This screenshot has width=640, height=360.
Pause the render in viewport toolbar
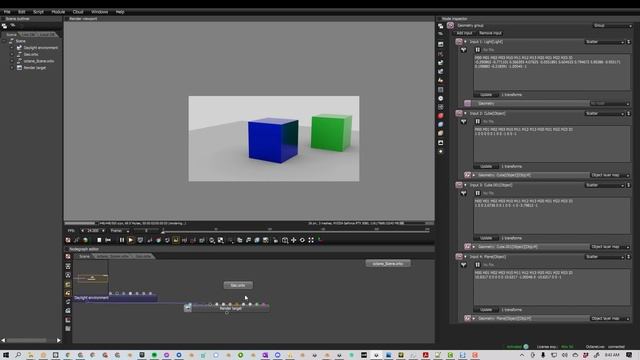tap(122, 240)
